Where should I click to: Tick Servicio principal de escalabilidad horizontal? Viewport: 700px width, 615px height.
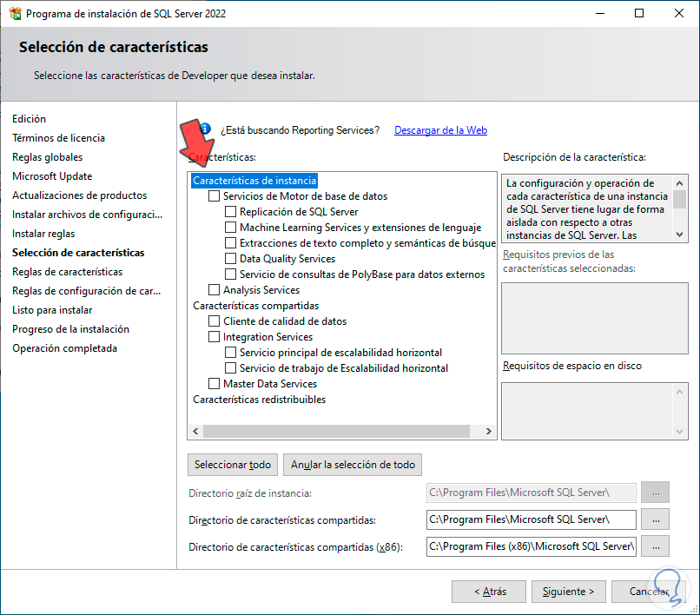(x=230, y=353)
